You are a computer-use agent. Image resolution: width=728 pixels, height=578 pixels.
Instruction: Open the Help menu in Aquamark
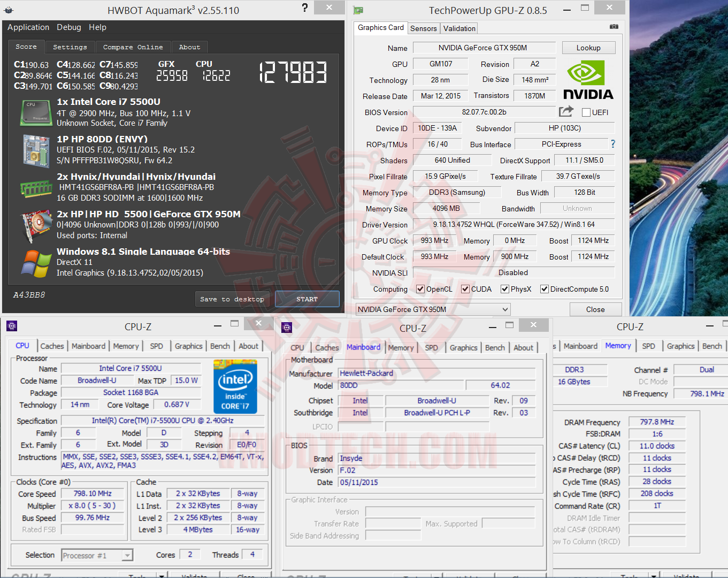click(97, 27)
